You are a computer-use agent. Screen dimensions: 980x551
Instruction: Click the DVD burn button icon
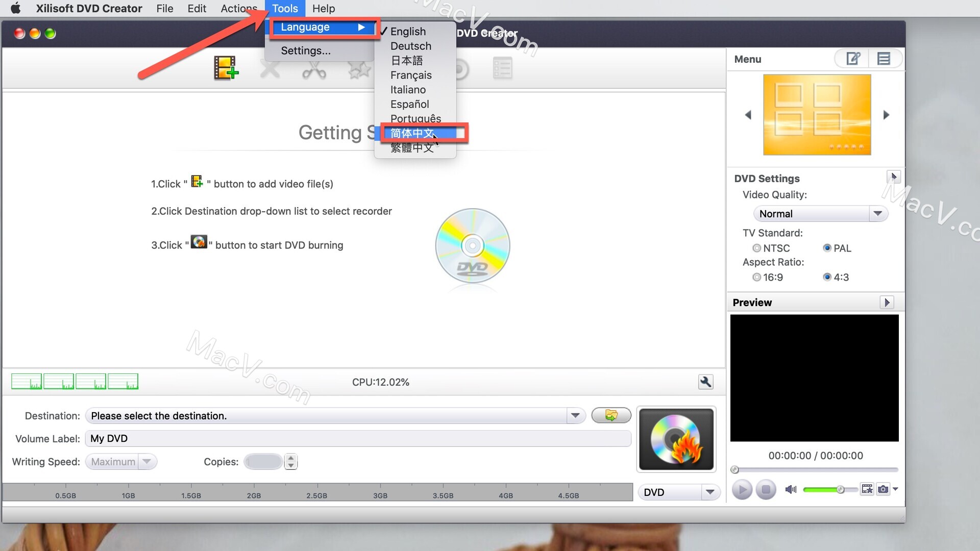point(675,439)
